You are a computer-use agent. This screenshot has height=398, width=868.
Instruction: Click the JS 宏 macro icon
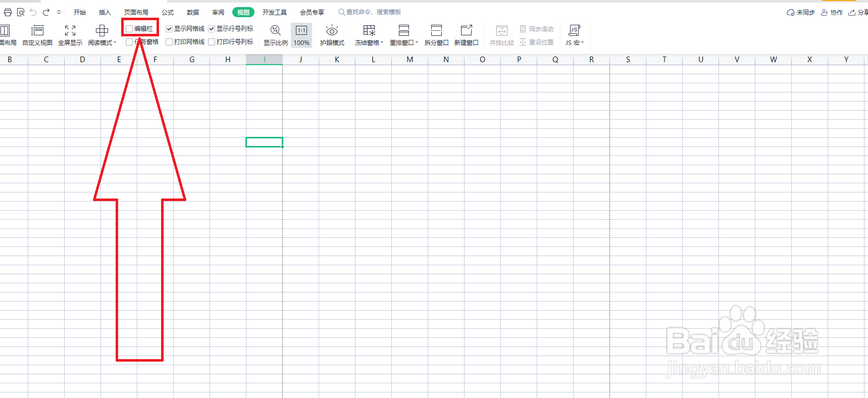tap(574, 30)
